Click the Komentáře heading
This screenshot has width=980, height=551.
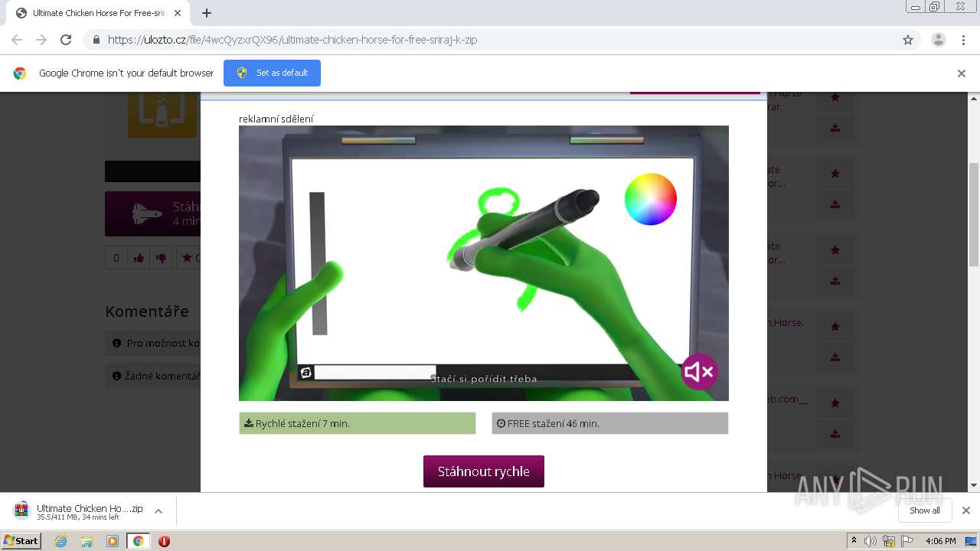pyautogui.click(x=147, y=311)
